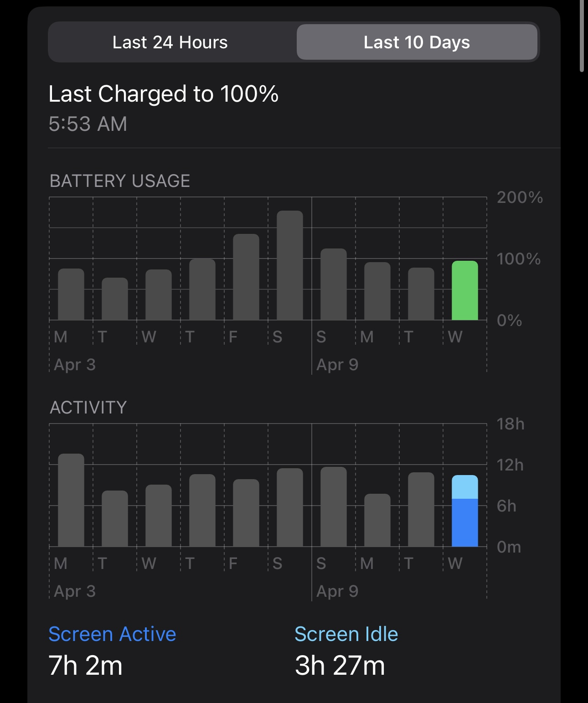Tap the Apr 9 Sunday battery usage bar
The image size is (588, 703).
[x=333, y=284]
